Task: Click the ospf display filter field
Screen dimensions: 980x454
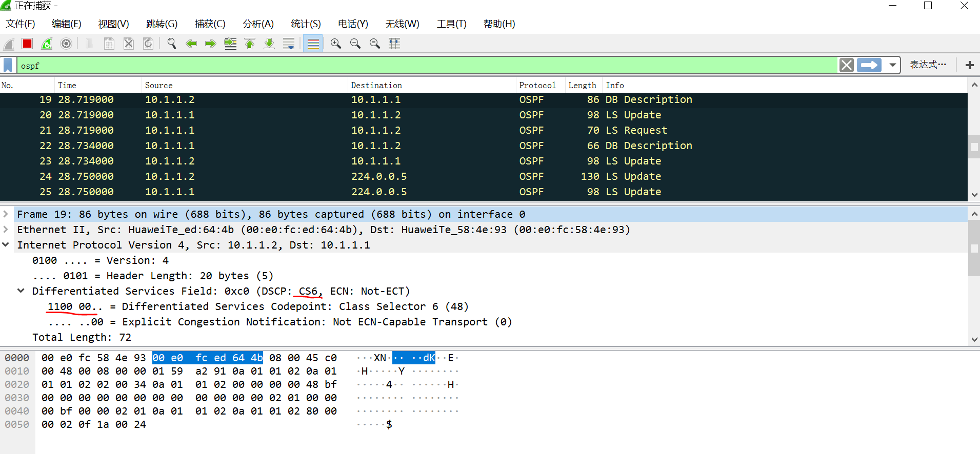Action: (427, 66)
